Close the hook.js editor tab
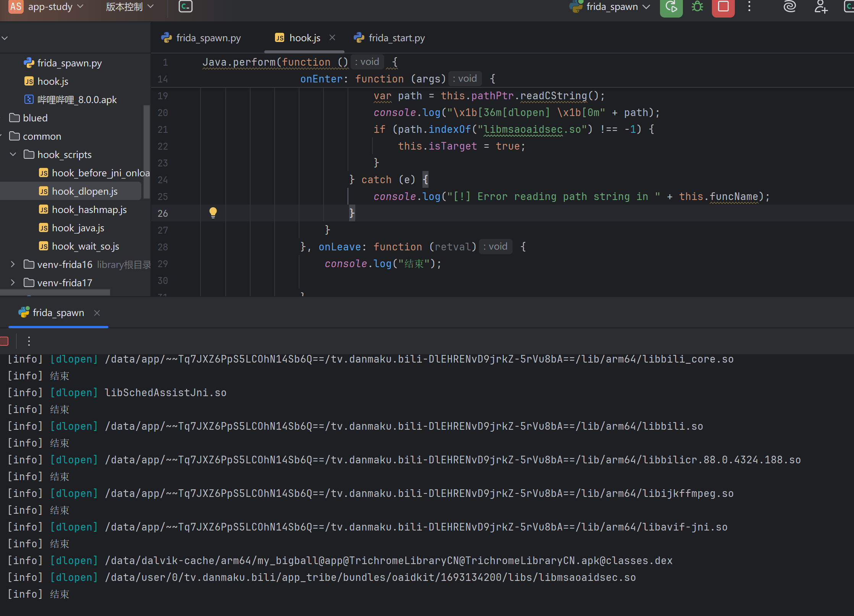 click(332, 37)
